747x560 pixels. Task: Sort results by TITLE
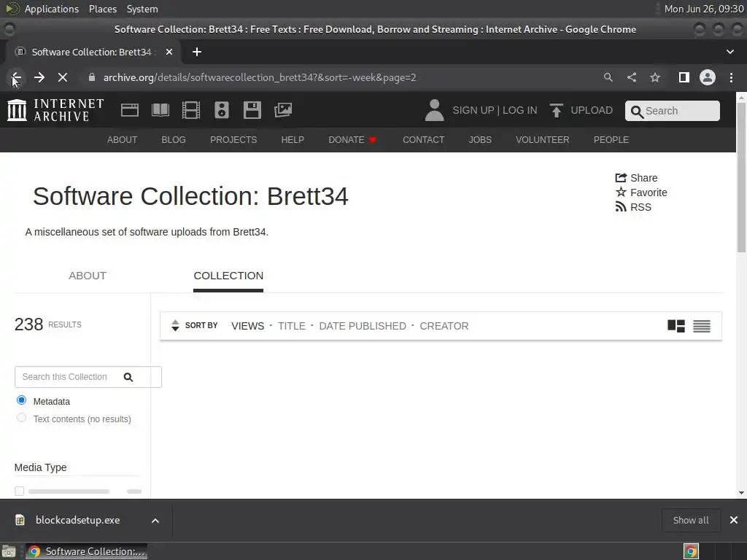pyautogui.click(x=292, y=326)
